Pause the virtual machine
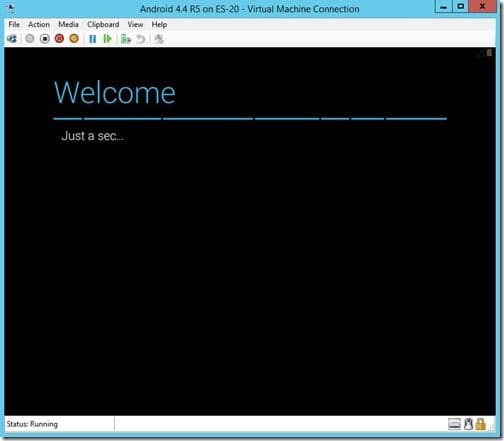Viewport: 504px width, 441px height. tap(93, 39)
